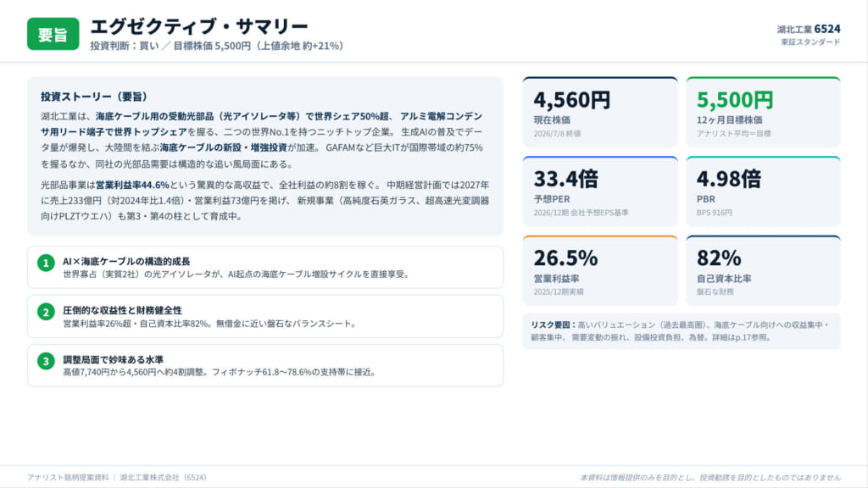Click the 82% value
The height and width of the screenshot is (488, 868).
tap(719, 258)
